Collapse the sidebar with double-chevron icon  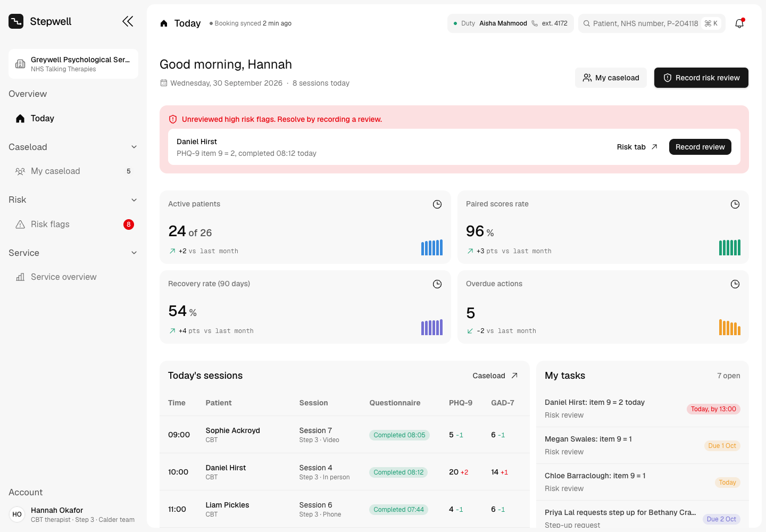pyautogui.click(x=128, y=21)
